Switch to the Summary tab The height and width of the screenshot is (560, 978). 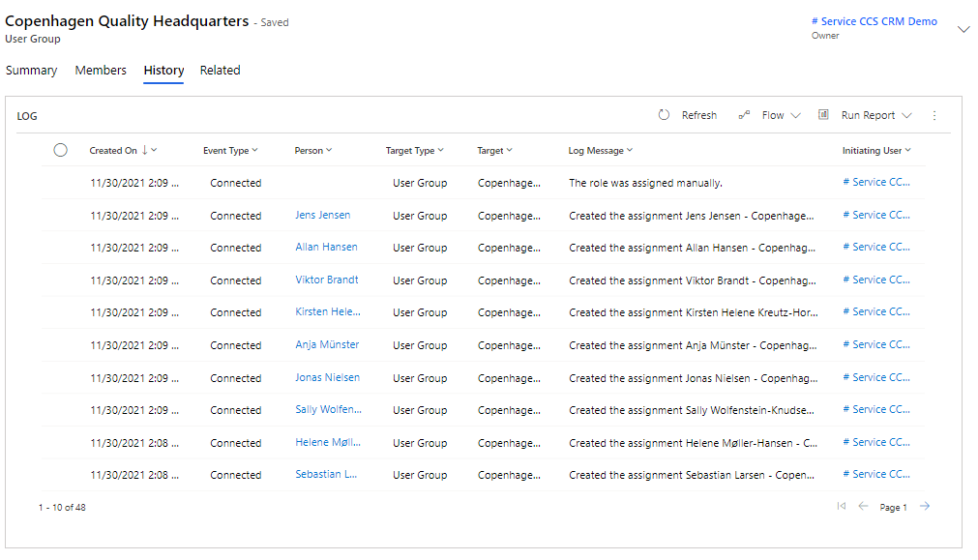pyautogui.click(x=31, y=71)
